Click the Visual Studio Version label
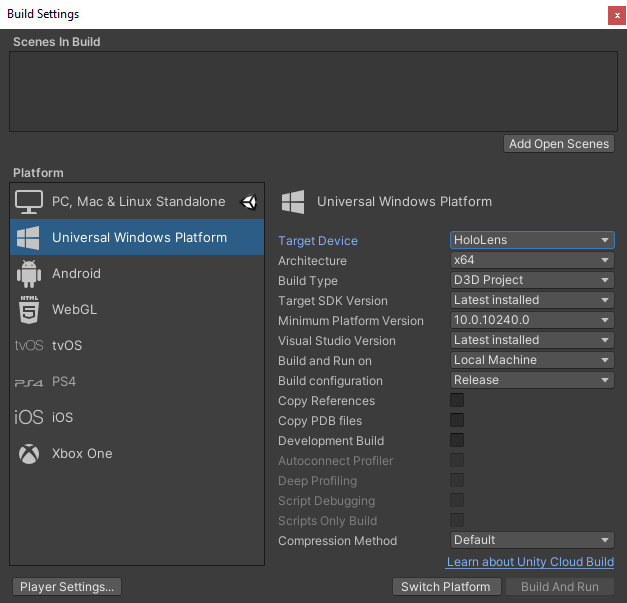This screenshot has height=603, width=627. (337, 341)
